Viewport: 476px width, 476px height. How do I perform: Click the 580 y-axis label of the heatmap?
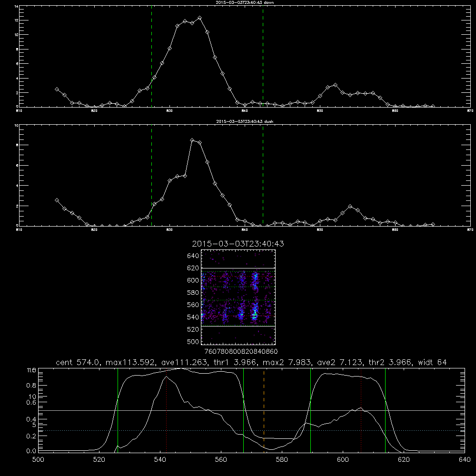[x=193, y=293]
